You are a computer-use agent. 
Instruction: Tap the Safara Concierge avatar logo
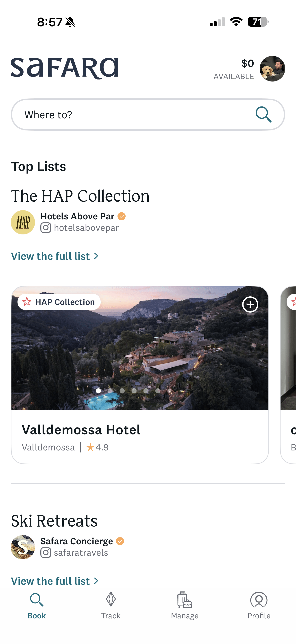point(23,547)
